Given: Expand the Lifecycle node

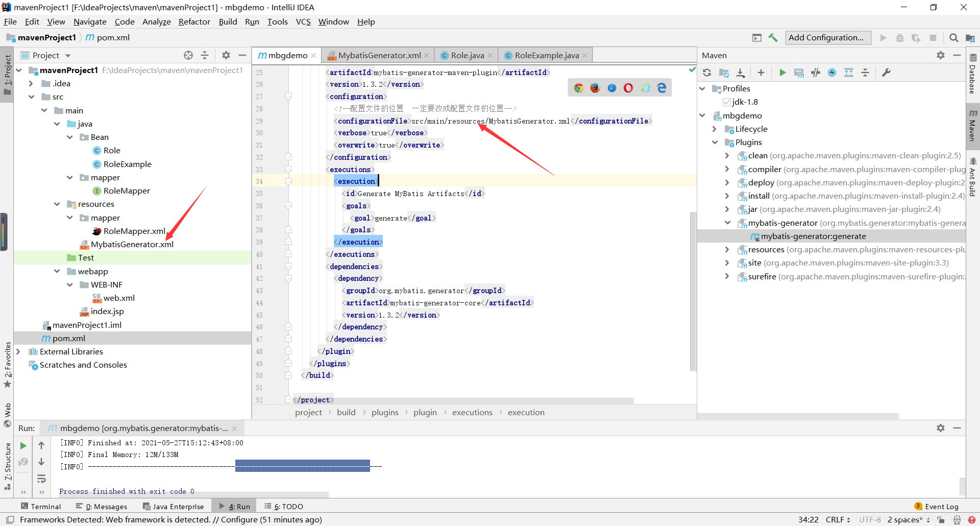Looking at the screenshot, I should (715, 129).
